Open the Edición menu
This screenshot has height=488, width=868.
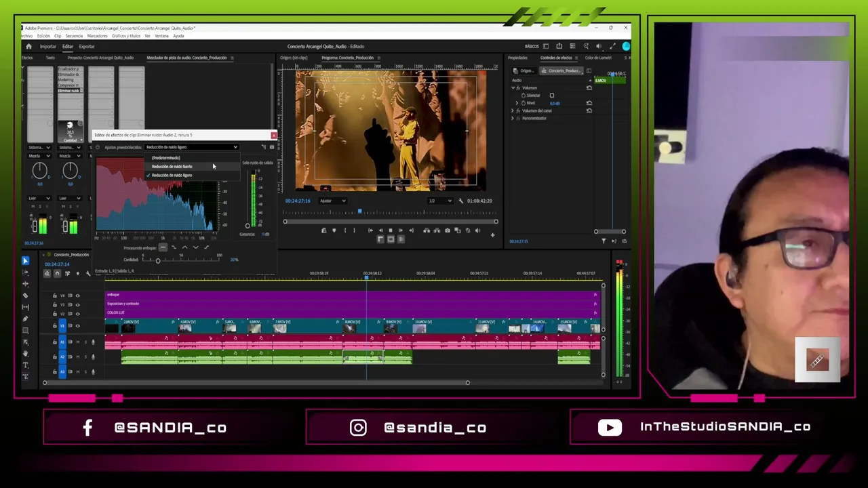tap(43, 36)
